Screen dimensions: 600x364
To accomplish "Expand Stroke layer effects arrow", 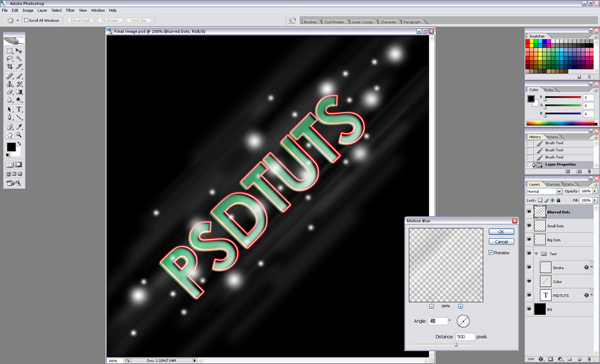I will (x=592, y=267).
